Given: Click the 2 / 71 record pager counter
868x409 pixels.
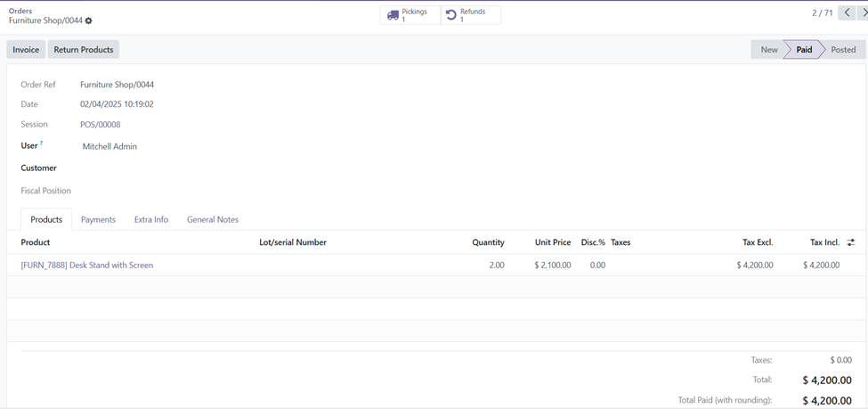Looking at the screenshot, I should tap(822, 13).
